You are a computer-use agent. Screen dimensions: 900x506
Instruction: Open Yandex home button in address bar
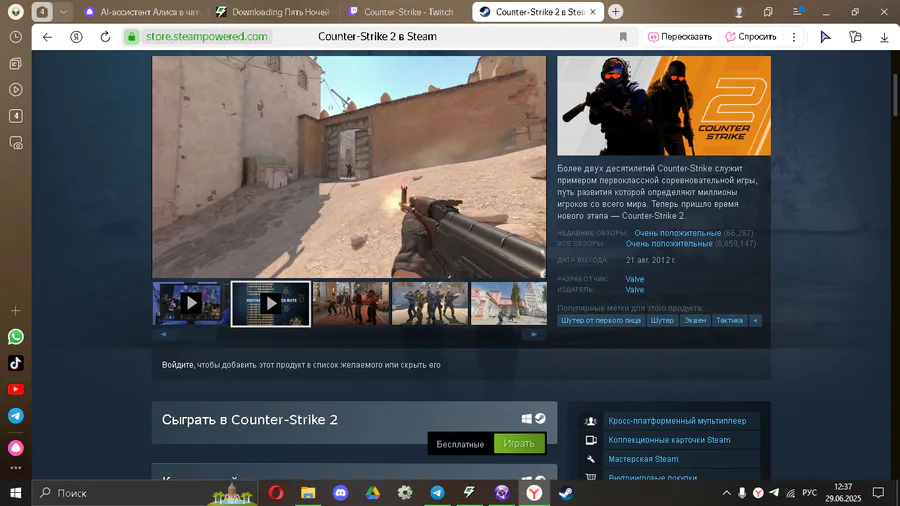tap(76, 37)
